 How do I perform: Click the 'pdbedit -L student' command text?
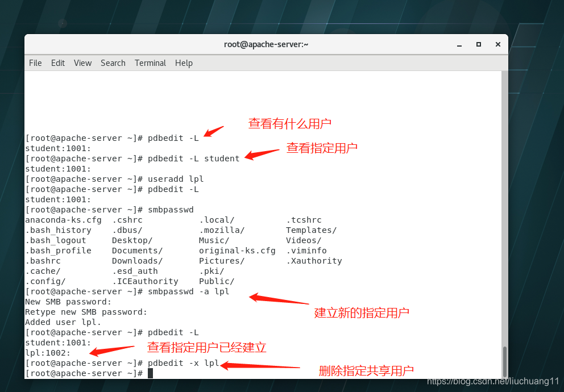coord(193,159)
